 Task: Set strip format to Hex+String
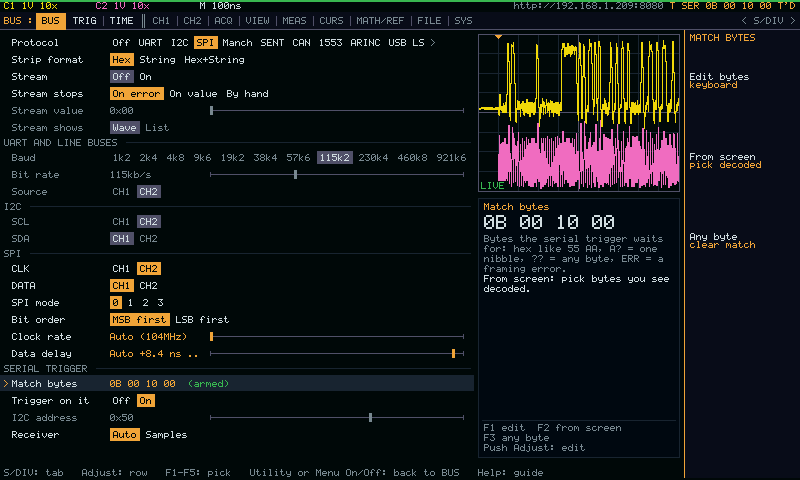(214, 60)
